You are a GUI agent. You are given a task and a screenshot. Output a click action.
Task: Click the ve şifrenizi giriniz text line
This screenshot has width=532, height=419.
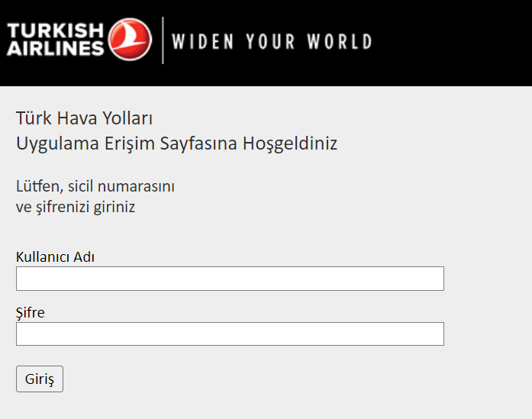tap(76, 207)
